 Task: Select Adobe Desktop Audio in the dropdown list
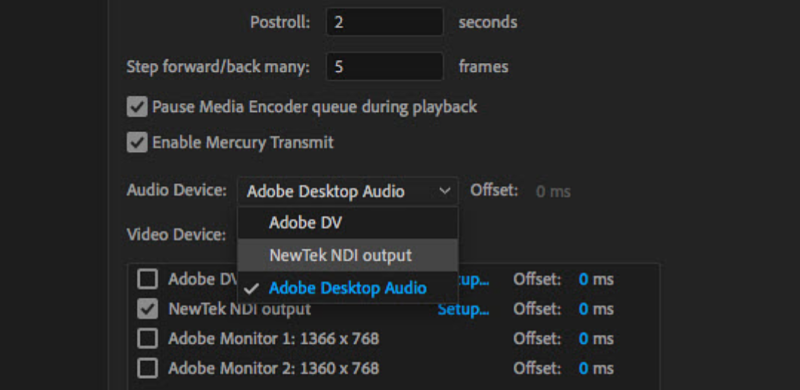(x=347, y=288)
